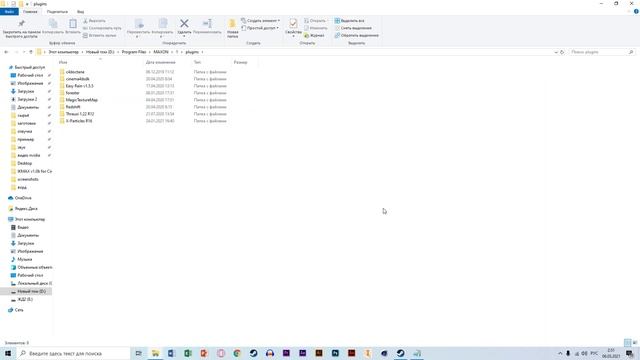Switch to the Home ribbon tab
The height and width of the screenshot is (360, 640).
pyautogui.click(x=30, y=12)
